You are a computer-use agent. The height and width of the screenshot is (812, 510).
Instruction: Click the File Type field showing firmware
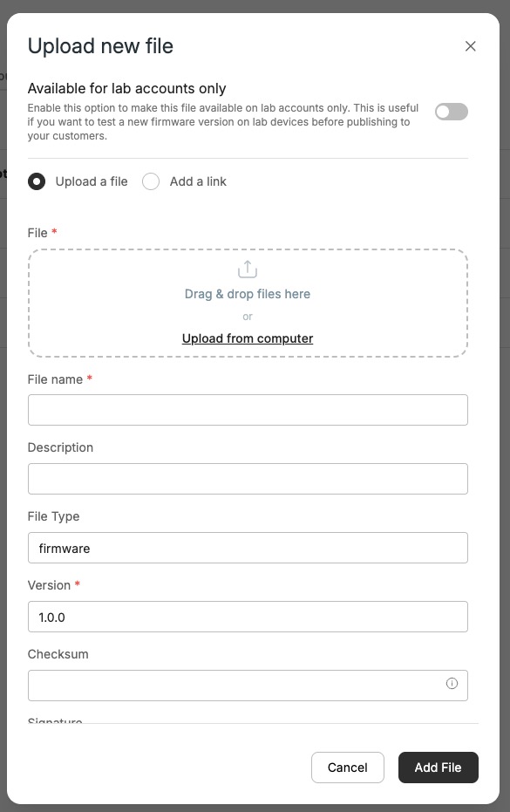[x=248, y=548]
